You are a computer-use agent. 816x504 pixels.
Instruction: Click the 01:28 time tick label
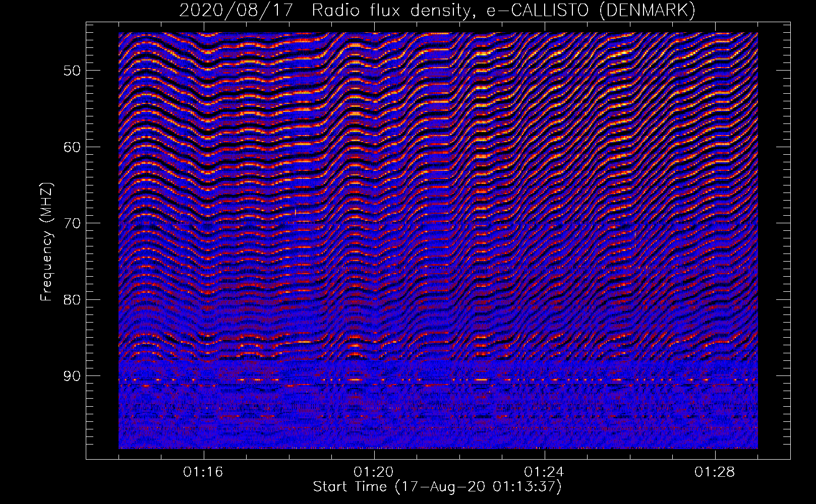click(x=715, y=472)
